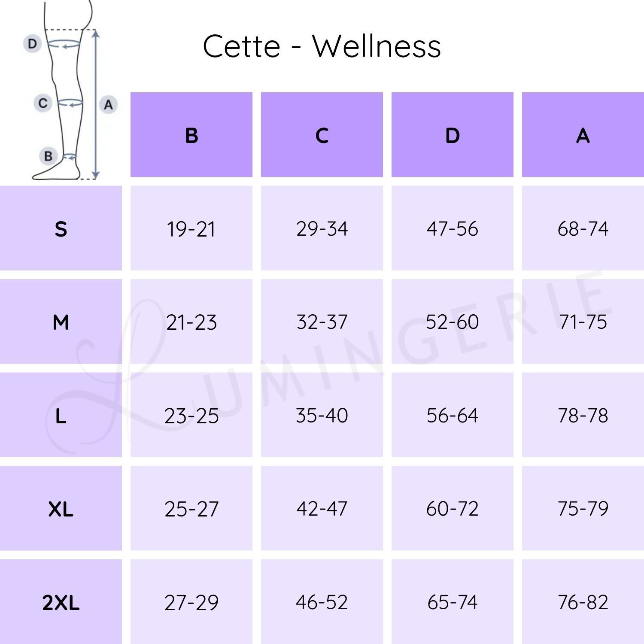Click the 76-82 cell in 2XL row
644x644 pixels.
coord(583,602)
